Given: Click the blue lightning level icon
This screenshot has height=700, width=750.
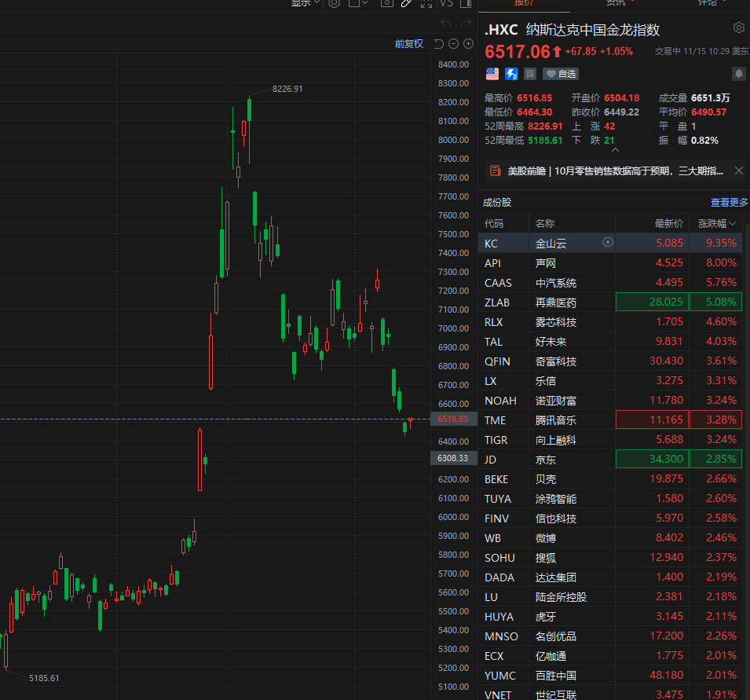Looking at the screenshot, I should (x=511, y=74).
